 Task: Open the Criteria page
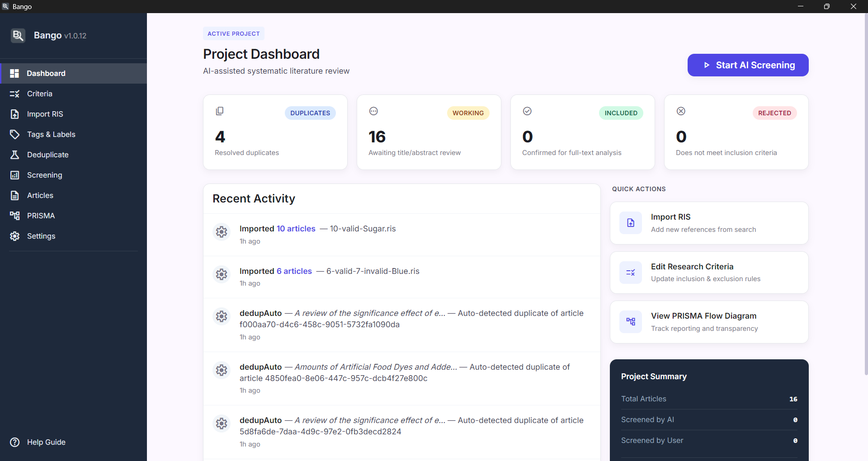(73, 94)
